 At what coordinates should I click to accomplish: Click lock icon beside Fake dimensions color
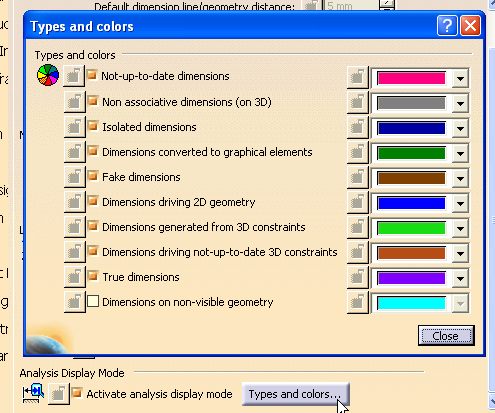point(357,177)
